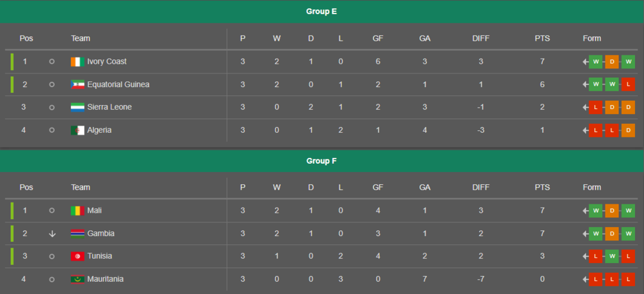Screen dimensions: 644x294
Task: Sort Group E by PTS column
Action: pyautogui.click(x=542, y=39)
